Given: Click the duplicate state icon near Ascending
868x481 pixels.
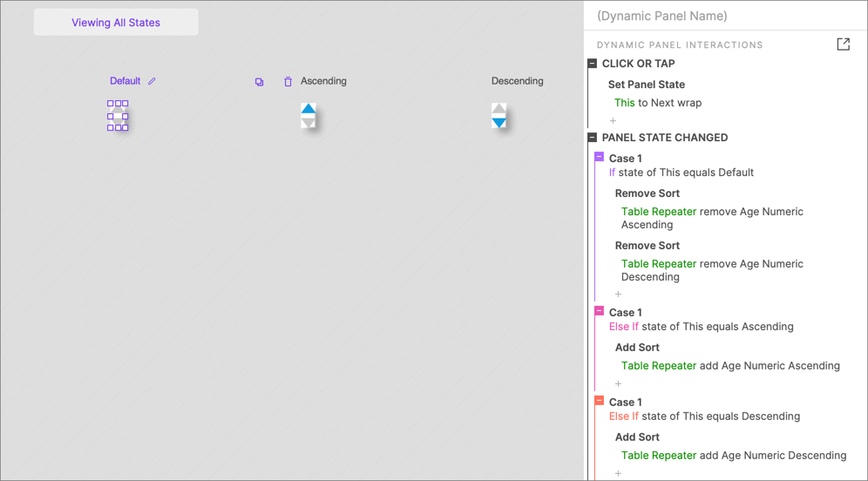Looking at the screenshot, I should click(x=259, y=82).
